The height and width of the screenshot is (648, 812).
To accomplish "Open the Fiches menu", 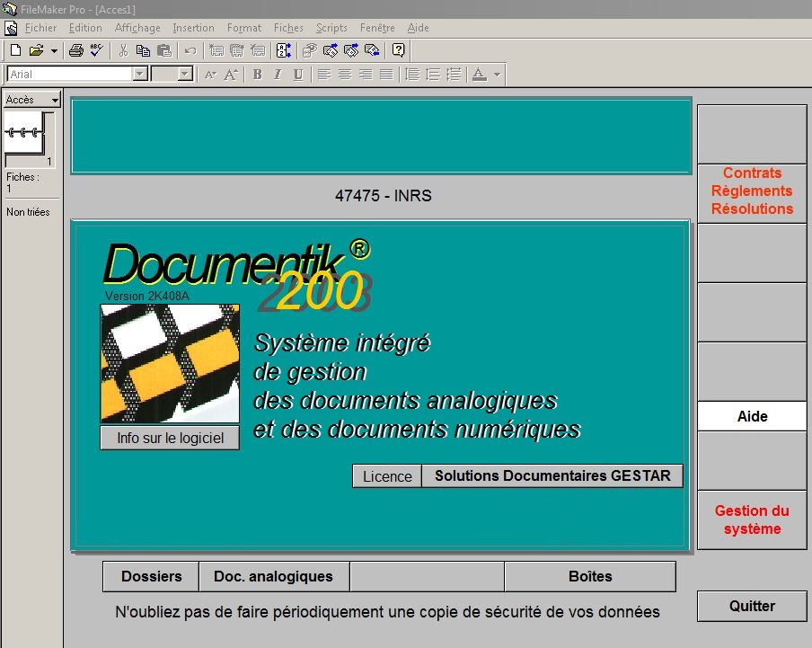I will (288, 28).
